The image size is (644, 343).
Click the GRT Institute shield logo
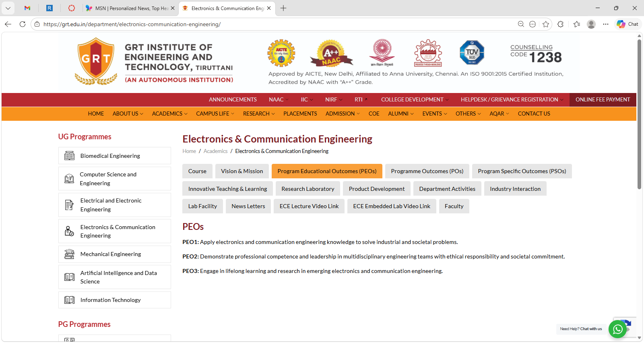(96, 60)
